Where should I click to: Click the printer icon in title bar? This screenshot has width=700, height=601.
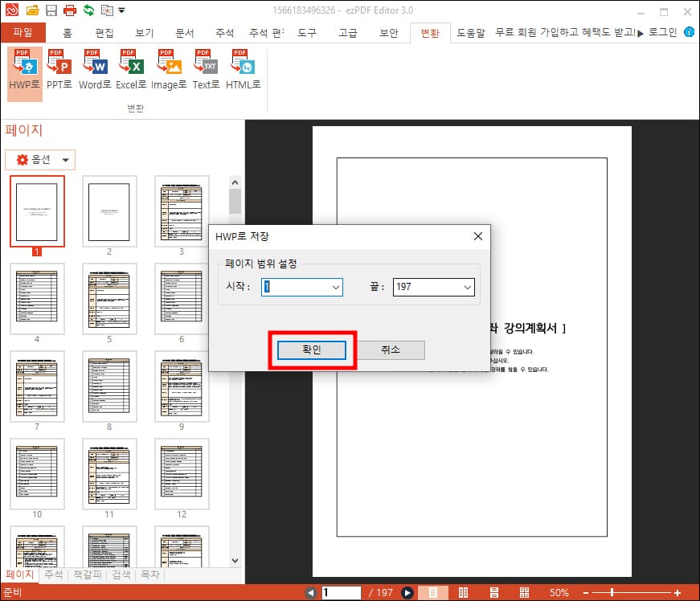(x=70, y=10)
